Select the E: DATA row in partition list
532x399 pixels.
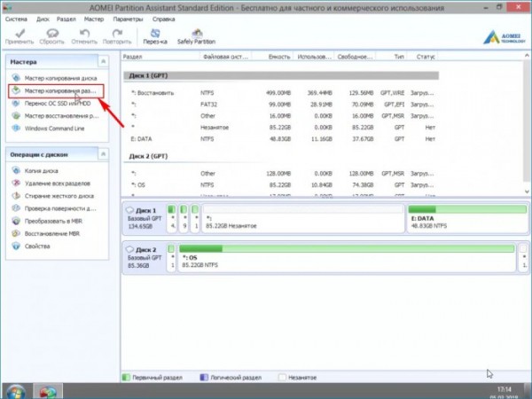tap(281, 139)
